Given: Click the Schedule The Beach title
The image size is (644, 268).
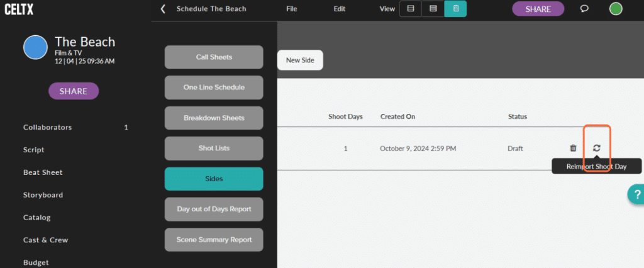Looking at the screenshot, I should [211, 9].
